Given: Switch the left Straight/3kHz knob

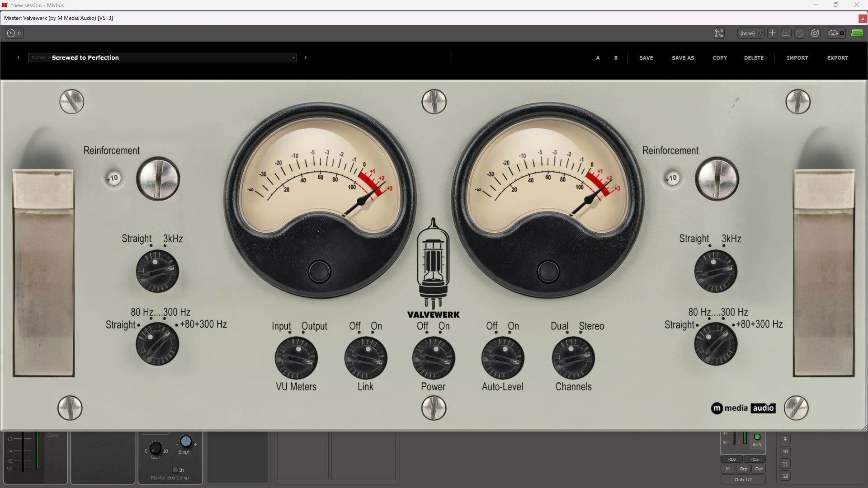Looking at the screenshot, I should (157, 271).
